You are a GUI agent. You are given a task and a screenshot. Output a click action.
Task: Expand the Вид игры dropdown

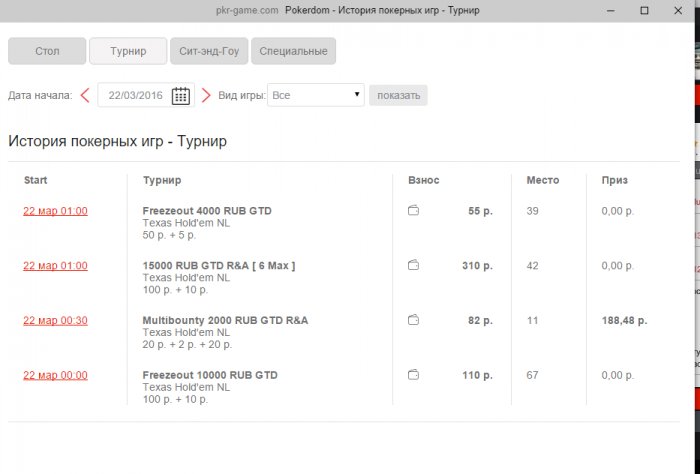316,95
